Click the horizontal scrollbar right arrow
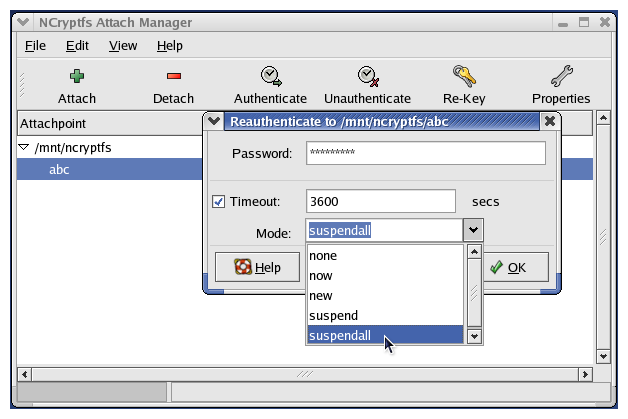This screenshot has width=628, height=419. pos(585,375)
